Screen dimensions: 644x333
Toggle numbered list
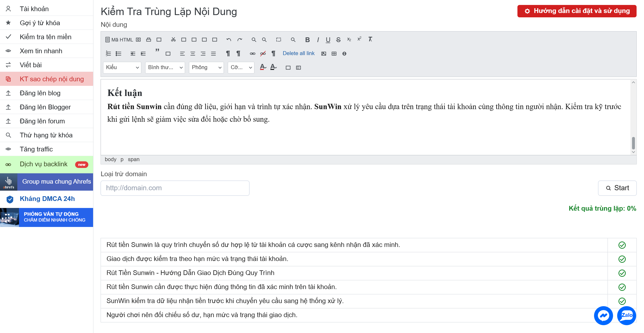[108, 53]
